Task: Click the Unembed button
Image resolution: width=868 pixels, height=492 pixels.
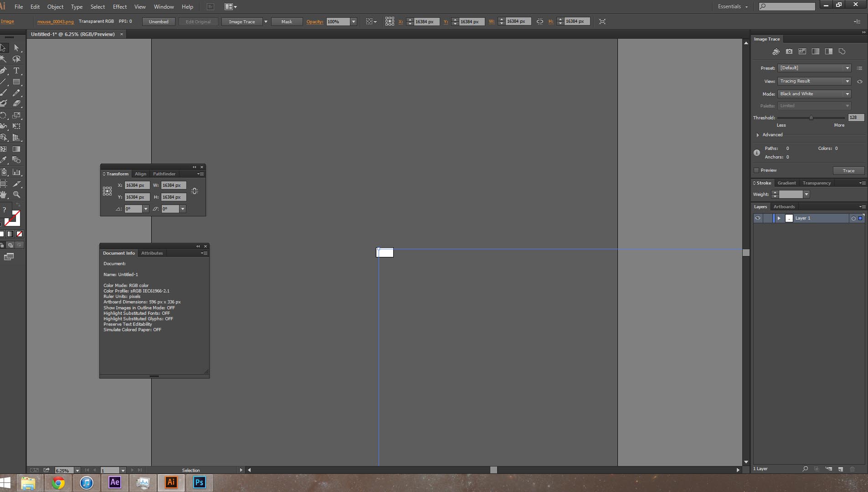Action: point(159,22)
